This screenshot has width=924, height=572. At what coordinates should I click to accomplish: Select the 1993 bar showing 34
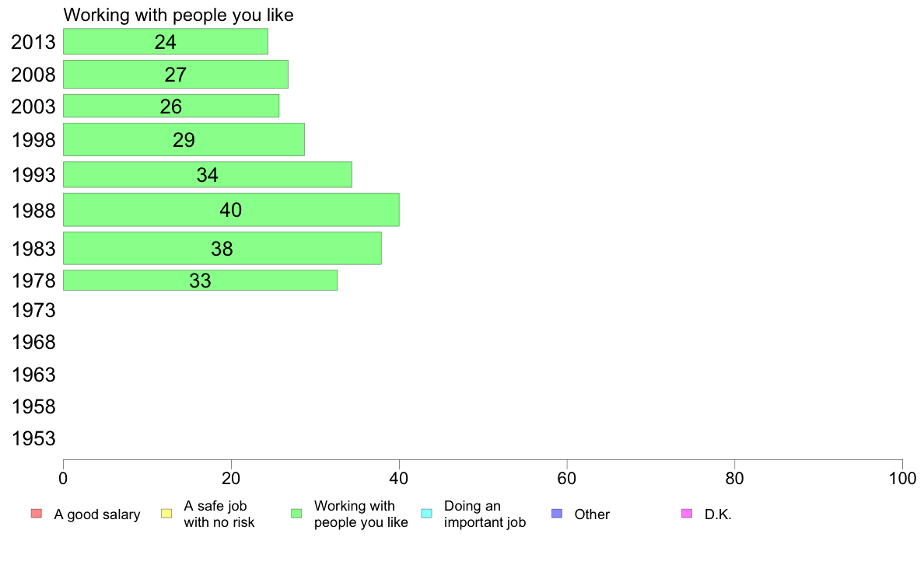click(x=208, y=174)
